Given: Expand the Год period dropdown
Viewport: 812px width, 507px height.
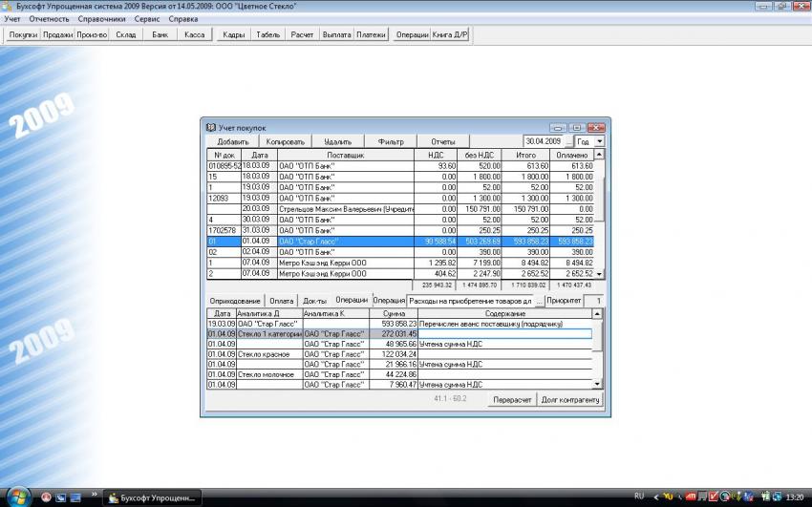Looking at the screenshot, I should click(x=599, y=141).
